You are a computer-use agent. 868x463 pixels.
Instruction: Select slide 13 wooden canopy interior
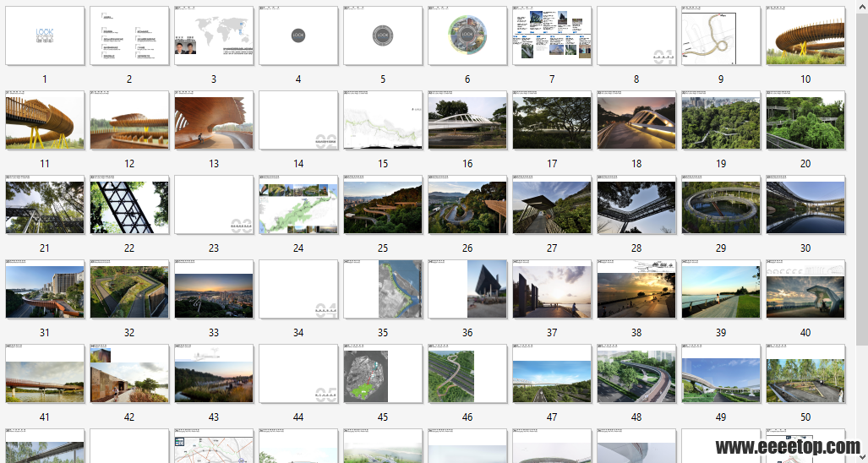[214, 120]
